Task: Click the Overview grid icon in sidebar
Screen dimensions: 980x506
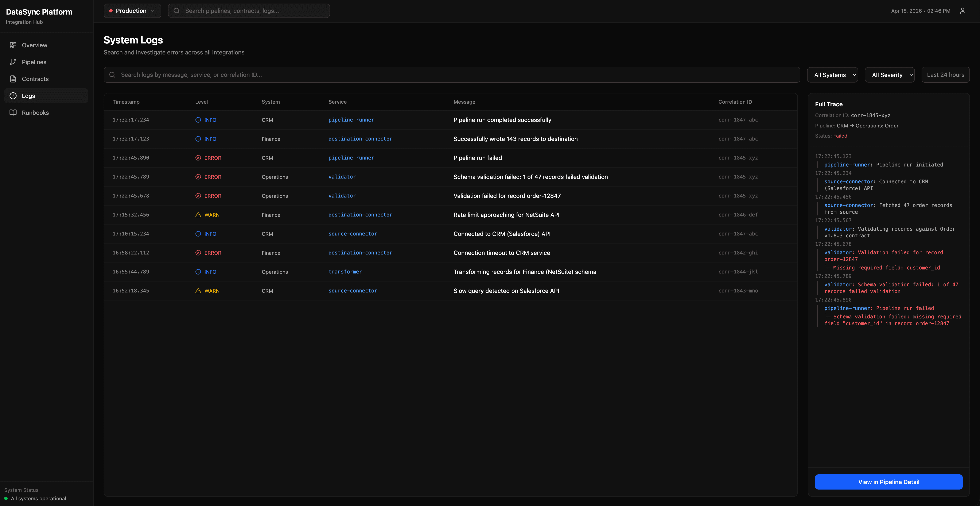Action: click(x=13, y=45)
